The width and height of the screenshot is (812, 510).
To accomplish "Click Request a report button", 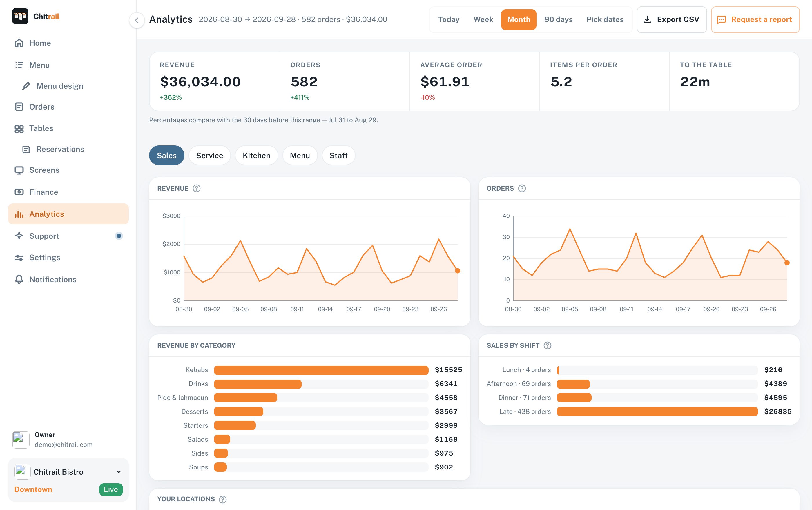I will tap(755, 19).
